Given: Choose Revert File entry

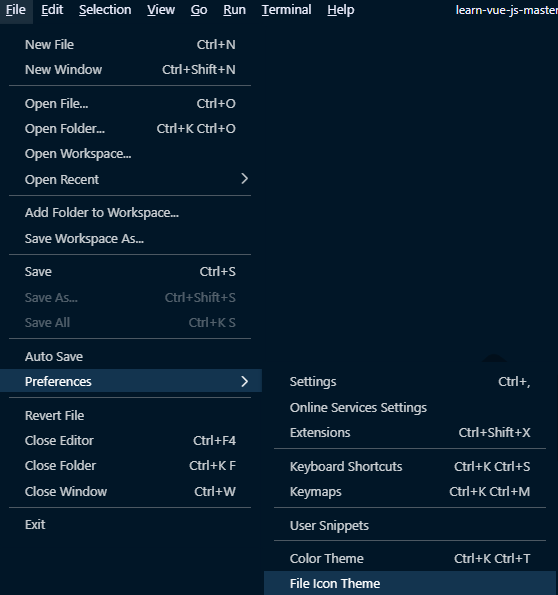Looking at the screenshot, I should click(130, 416).
